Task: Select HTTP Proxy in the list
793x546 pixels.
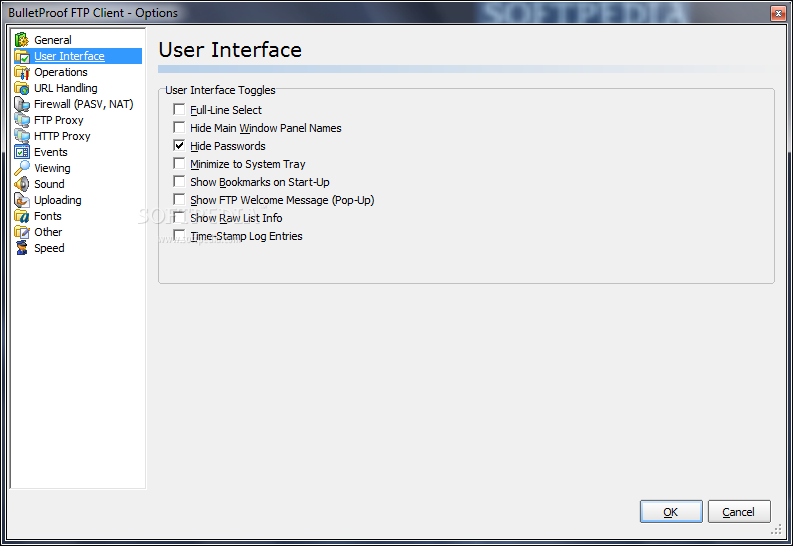Action: coord(62,136)
